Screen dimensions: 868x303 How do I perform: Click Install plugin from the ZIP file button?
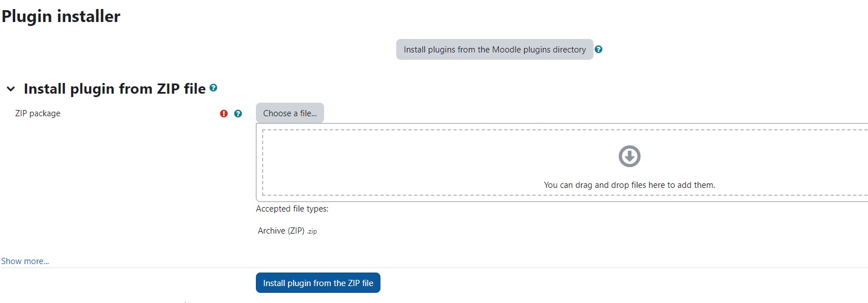(318, 283)
